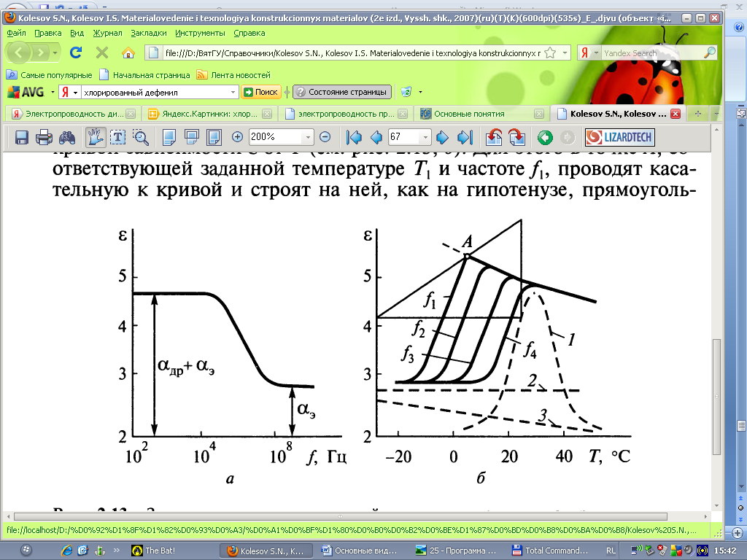Open the Закладки menu
747x560 pixels.
(149, 33)
